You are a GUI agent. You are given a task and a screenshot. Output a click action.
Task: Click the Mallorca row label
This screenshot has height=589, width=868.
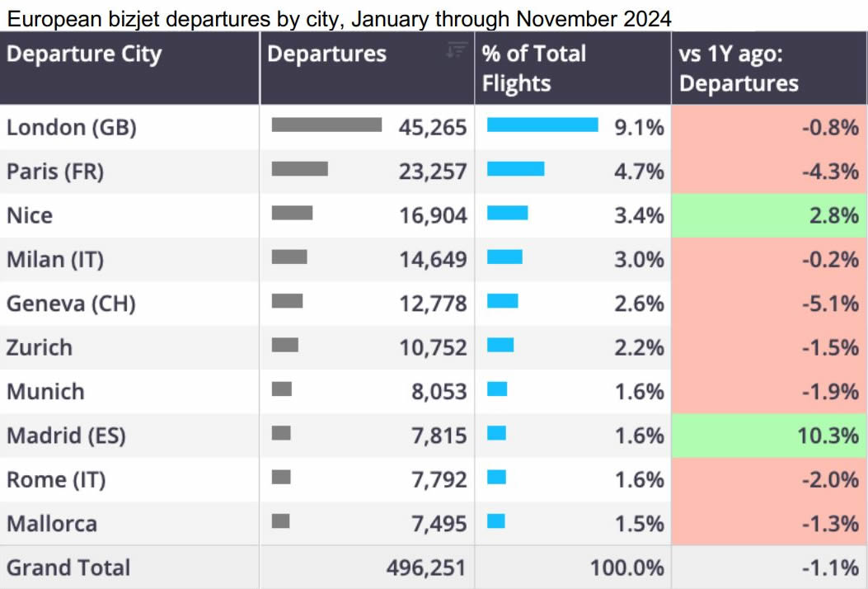coord(52,523)
